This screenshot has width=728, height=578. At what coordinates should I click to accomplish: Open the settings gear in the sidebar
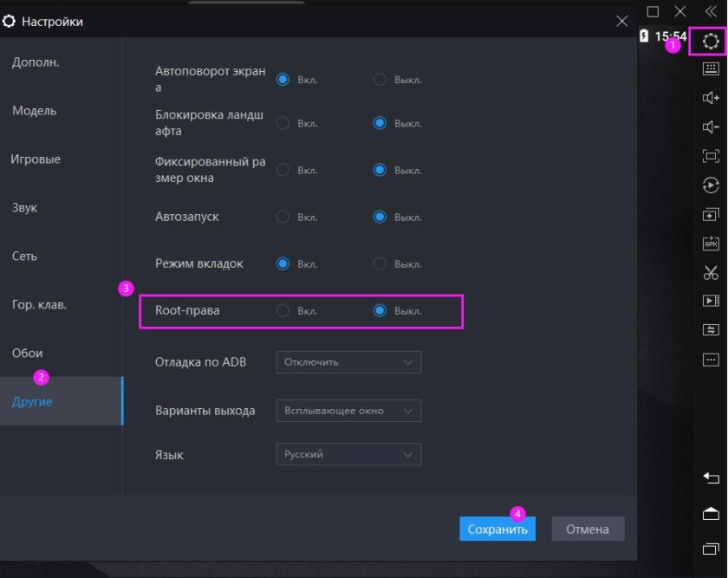[x=711, y=41]
